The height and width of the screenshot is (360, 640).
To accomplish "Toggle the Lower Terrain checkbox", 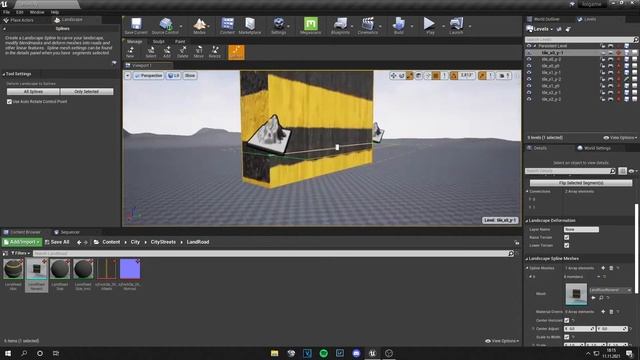I will click(567, 245).
